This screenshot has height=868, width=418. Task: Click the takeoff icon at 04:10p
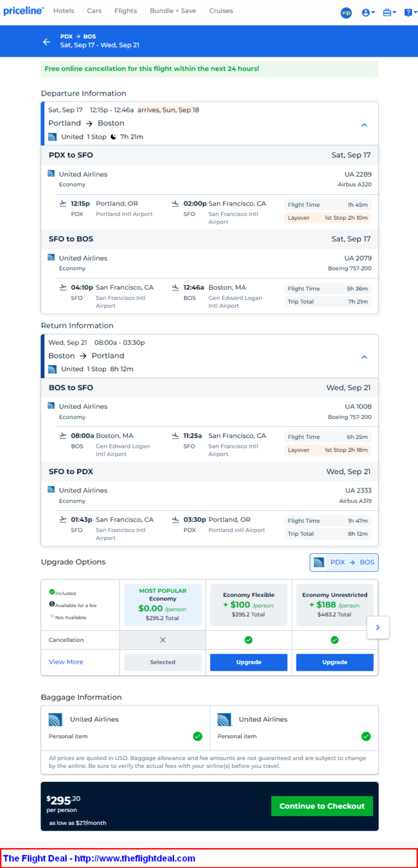coord(63,287)
